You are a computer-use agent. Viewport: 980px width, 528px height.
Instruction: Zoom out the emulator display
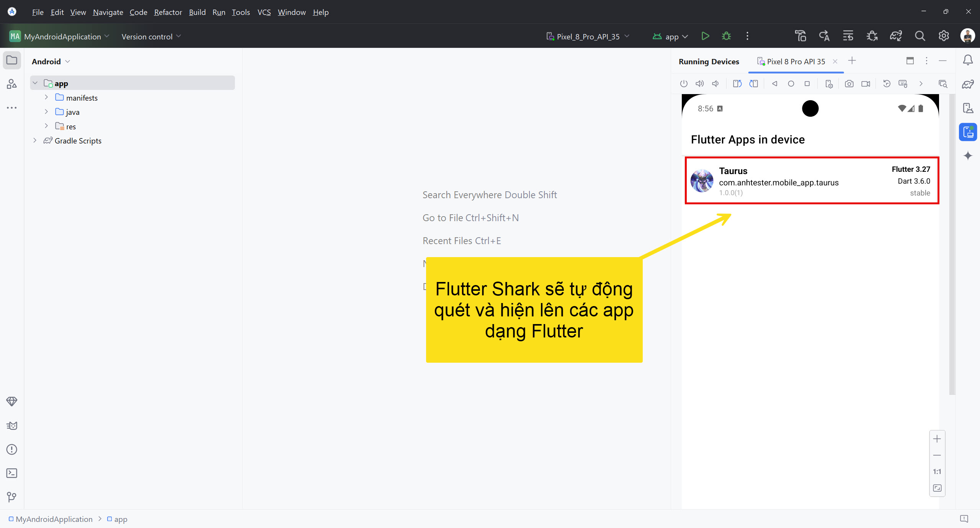(x=937, y=455)
